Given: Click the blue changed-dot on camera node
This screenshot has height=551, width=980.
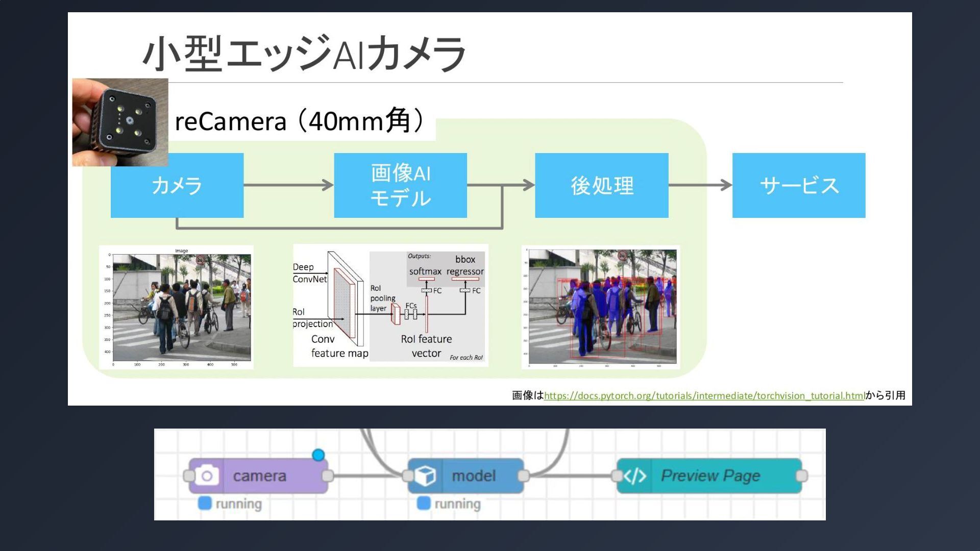Looking at the screenshot, I should (318, 455).
